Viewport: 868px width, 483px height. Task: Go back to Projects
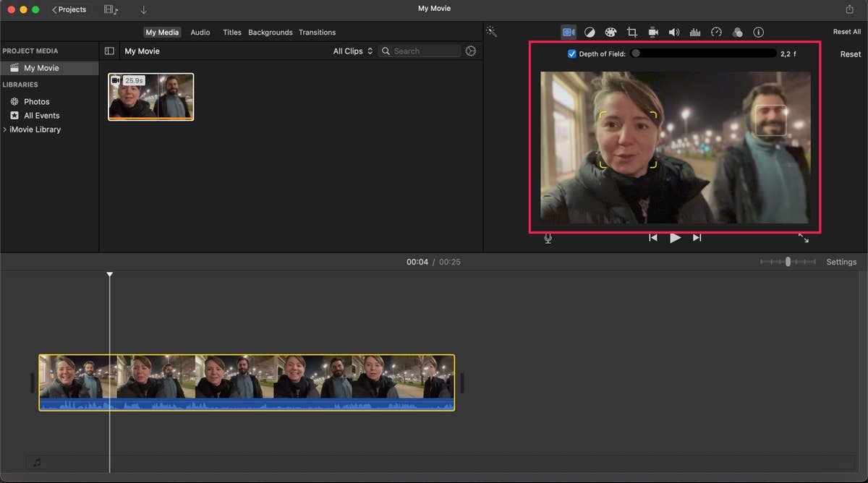coord(69,9)
